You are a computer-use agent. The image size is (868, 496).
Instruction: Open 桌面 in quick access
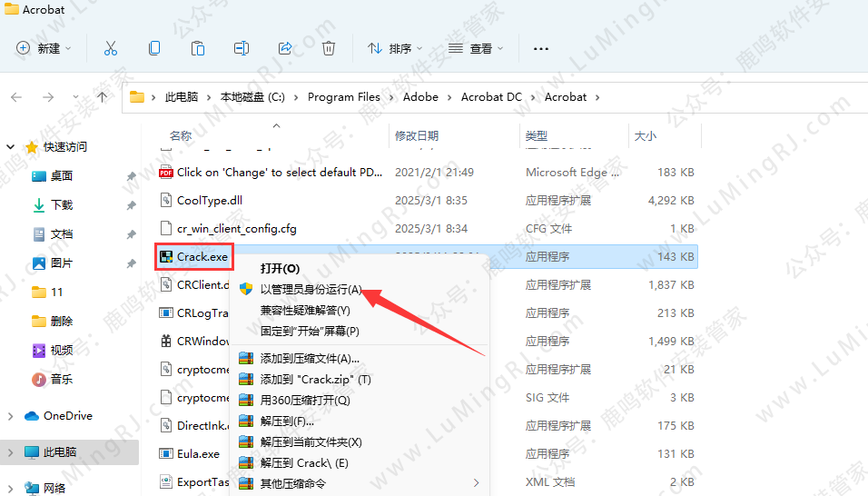pos(62,176)
